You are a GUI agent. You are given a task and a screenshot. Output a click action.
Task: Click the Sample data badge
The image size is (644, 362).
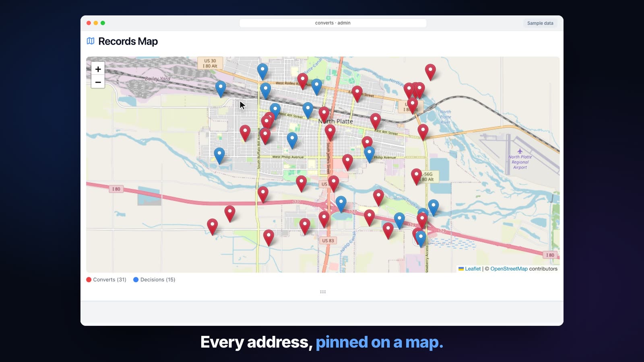click(x=540, y=23)
